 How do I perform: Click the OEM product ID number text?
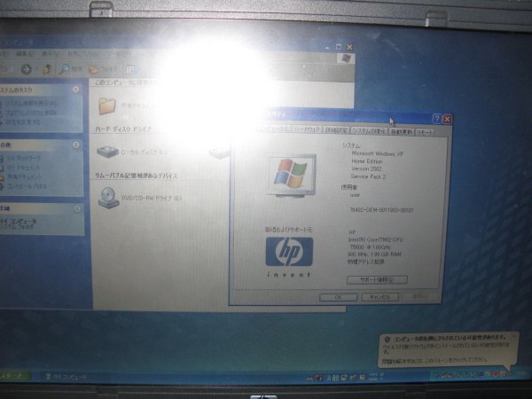[x=381, y=210]
